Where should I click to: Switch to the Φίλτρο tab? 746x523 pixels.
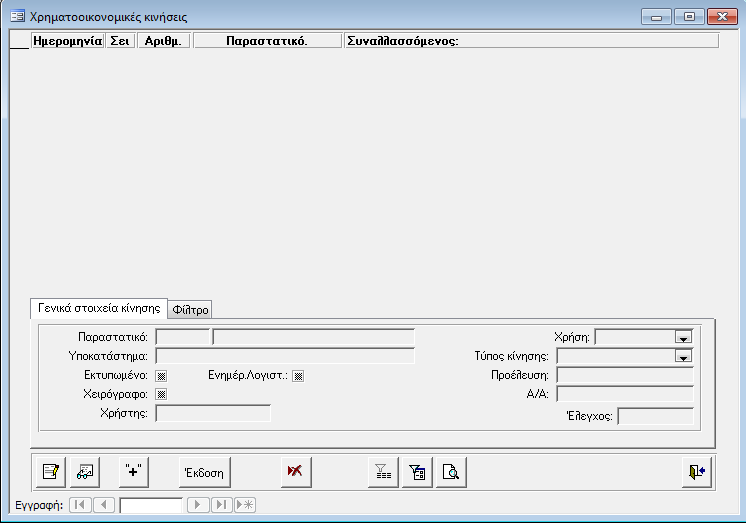tap(190, 309)
